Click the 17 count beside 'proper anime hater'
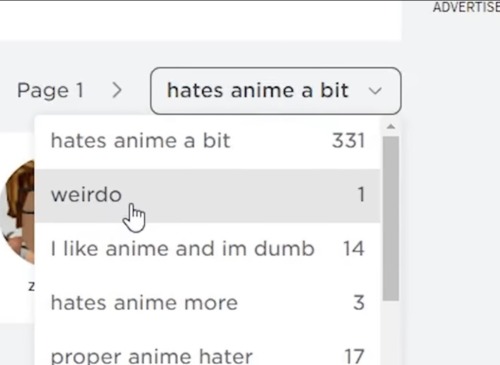This screenshot has height=365, width=500. click(354, 356)
